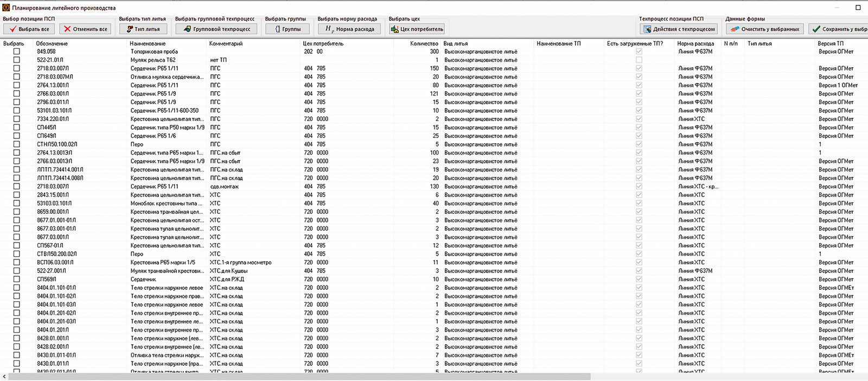Image resolution: width=868 pixels, height=381 pixels.
Task: Select the designation 522-27.001Л
Action: pyautogui.click(x=51, y=271)
